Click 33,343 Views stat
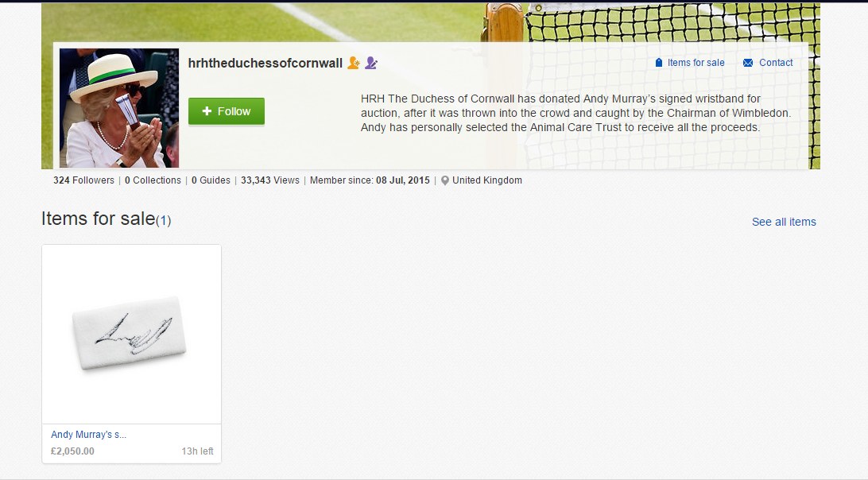The width and height of the screenshot is (868, 480). pyautogui.click(x=270, y=180)
